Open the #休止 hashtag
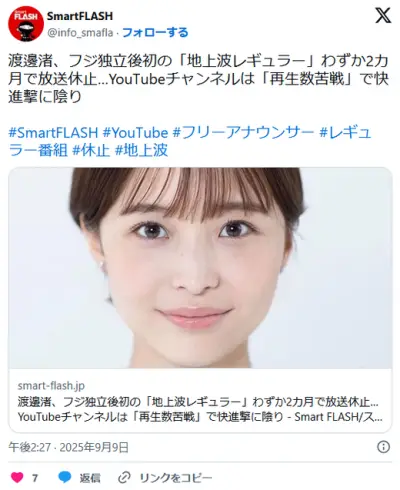Screen dimensions: 400x490 [x=91, y=150]
